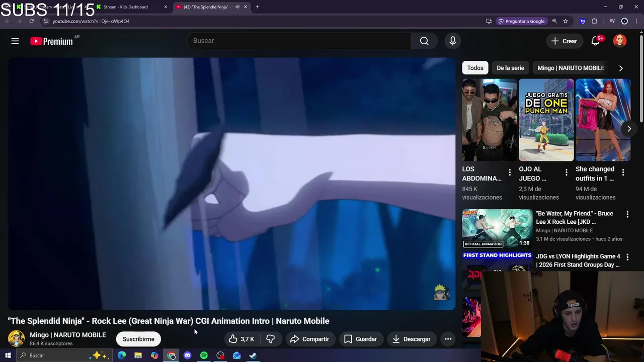Screen dimensions: 644x362
Task: Open options for LOS ABDOMINA... short
Action: pyautogui.click(x=510, y=172)
